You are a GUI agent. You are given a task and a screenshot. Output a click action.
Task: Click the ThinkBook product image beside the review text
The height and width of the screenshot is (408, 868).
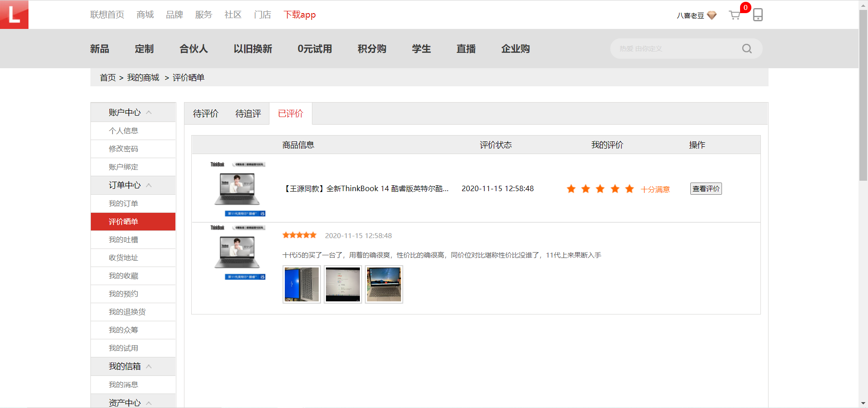(x=238, y=252)
